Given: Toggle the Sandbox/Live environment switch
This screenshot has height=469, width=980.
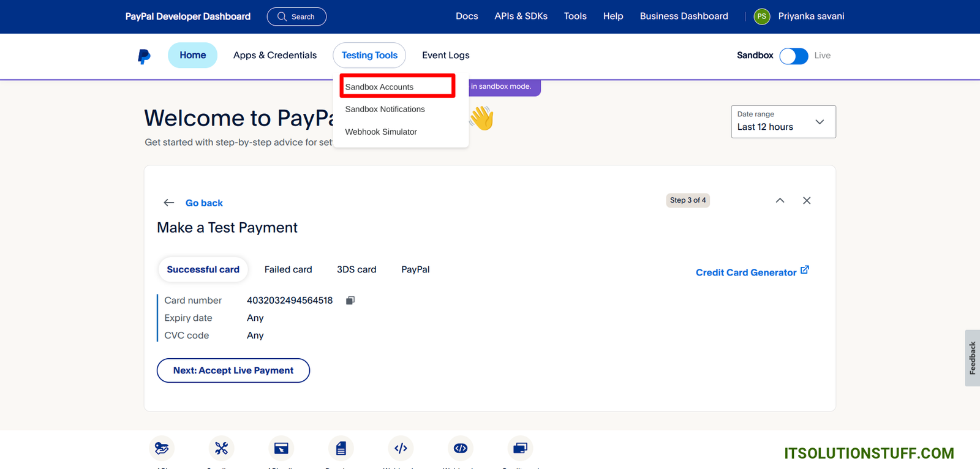Looking at the screenshot, I should tap(794, 56).
